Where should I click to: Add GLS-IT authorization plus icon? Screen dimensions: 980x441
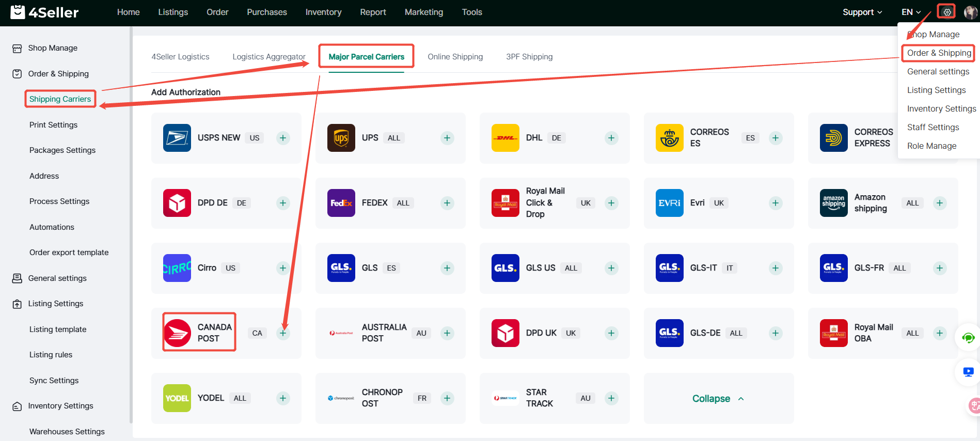click(x=776, y=268)
